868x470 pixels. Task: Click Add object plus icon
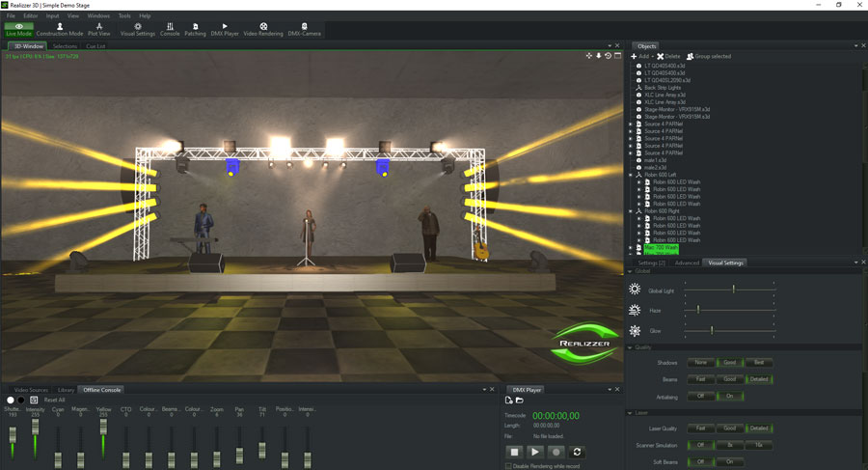634,57
